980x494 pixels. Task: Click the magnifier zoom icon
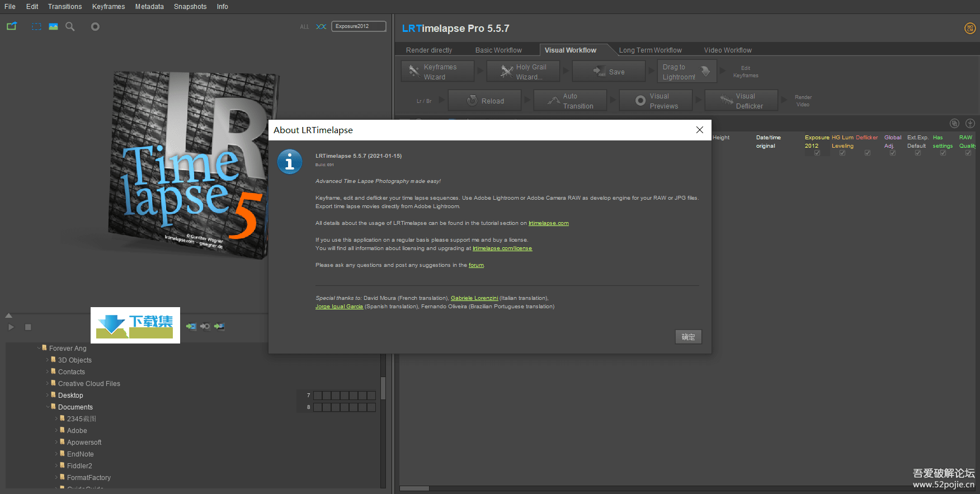pos(70,26)
